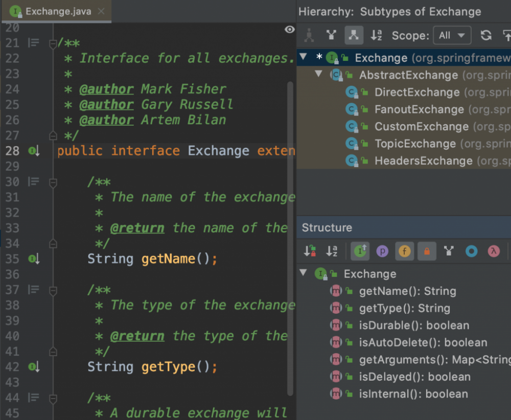Click the blue anonymous classes icon

coord(471,251)
